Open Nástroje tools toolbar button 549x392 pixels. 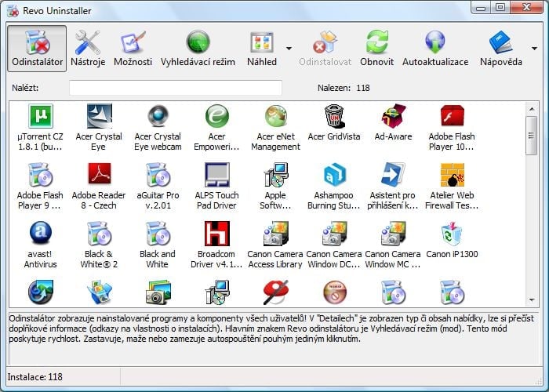click(88, 49)
